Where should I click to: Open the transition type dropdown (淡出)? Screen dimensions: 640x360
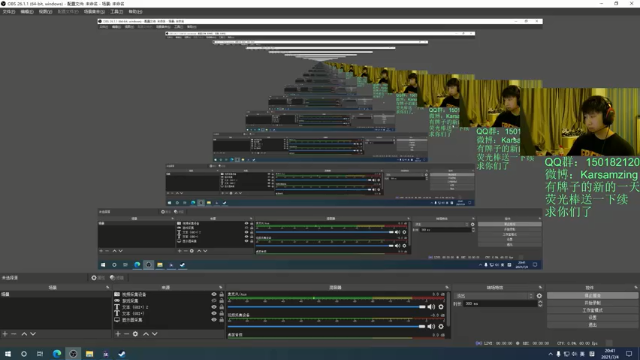[494, 296]
